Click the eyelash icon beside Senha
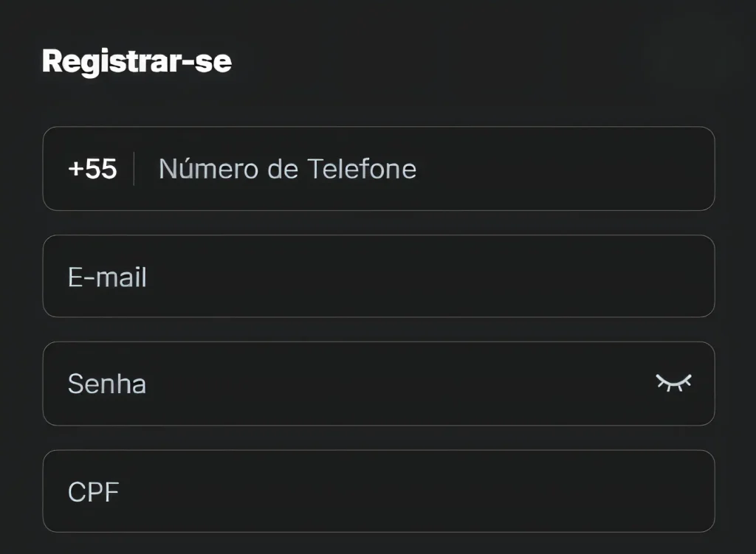Screen dimensions: 756x554 click(x=673, y=383)
